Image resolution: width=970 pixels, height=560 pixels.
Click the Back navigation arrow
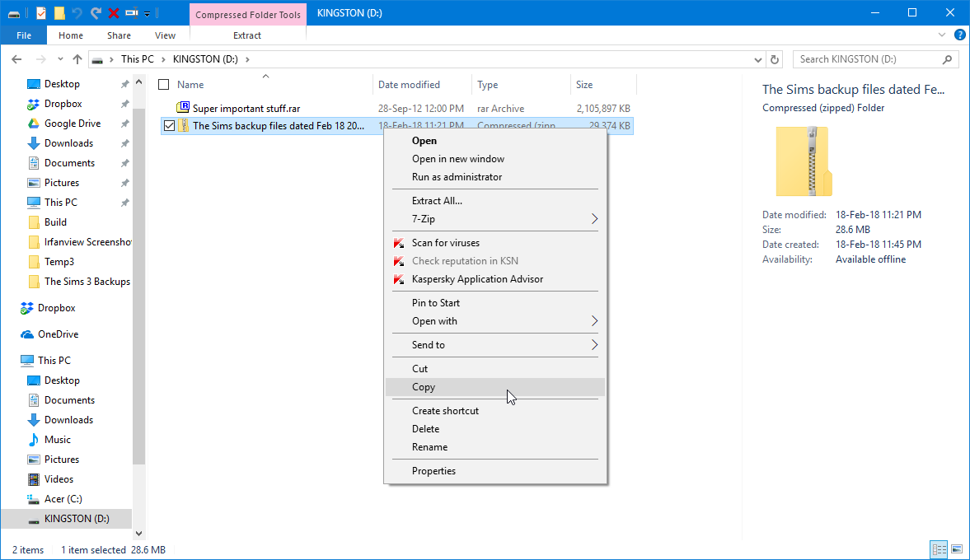(16, 59)
